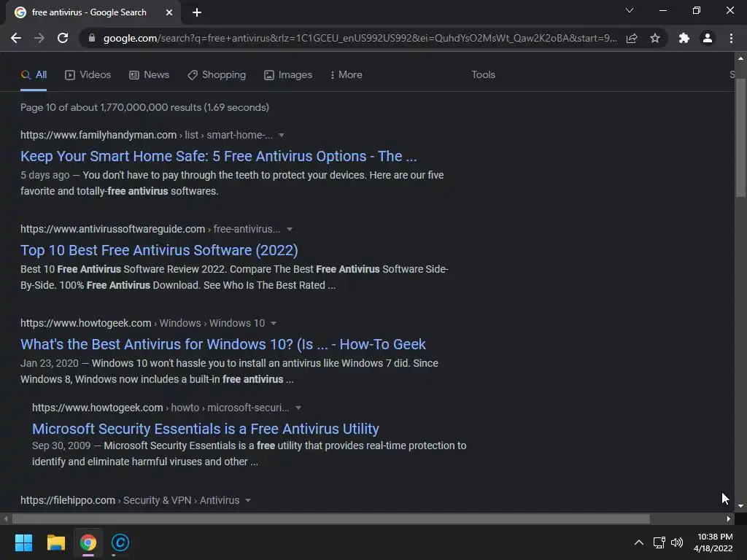747x560 pixels.
Task: Open network status tray icon
Action: pyautogui.click(x=659, y=542)
